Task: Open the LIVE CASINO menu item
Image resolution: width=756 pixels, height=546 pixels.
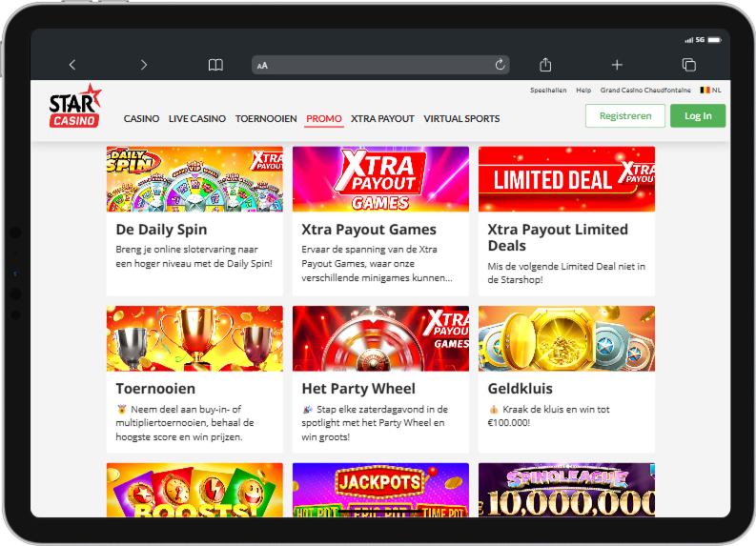Action: click(x=197, y=118)
